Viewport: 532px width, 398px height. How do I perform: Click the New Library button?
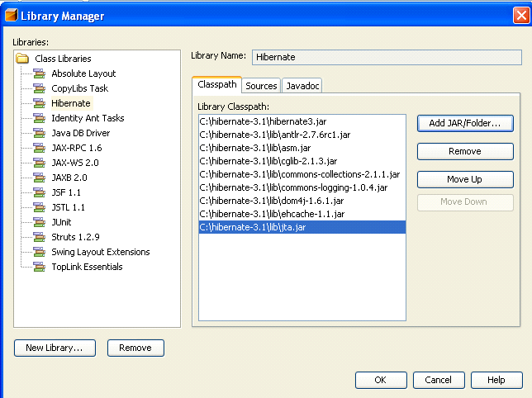(55, 348)
